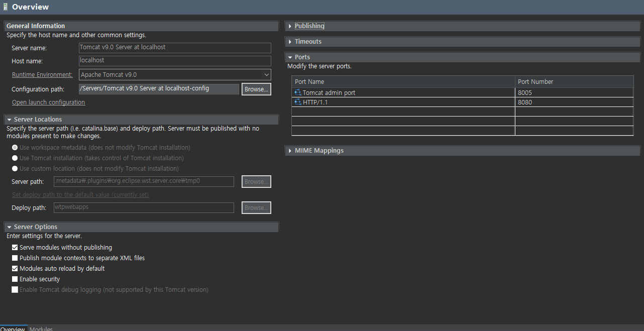Expand the MIME Mappings section

[x=290, y=151]
